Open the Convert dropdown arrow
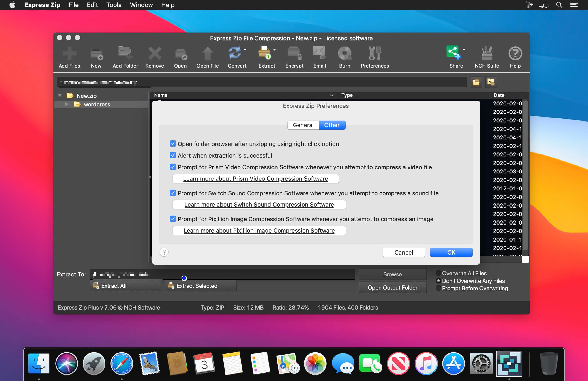Screen dimensions: 588x381 [x=245, y=50]
